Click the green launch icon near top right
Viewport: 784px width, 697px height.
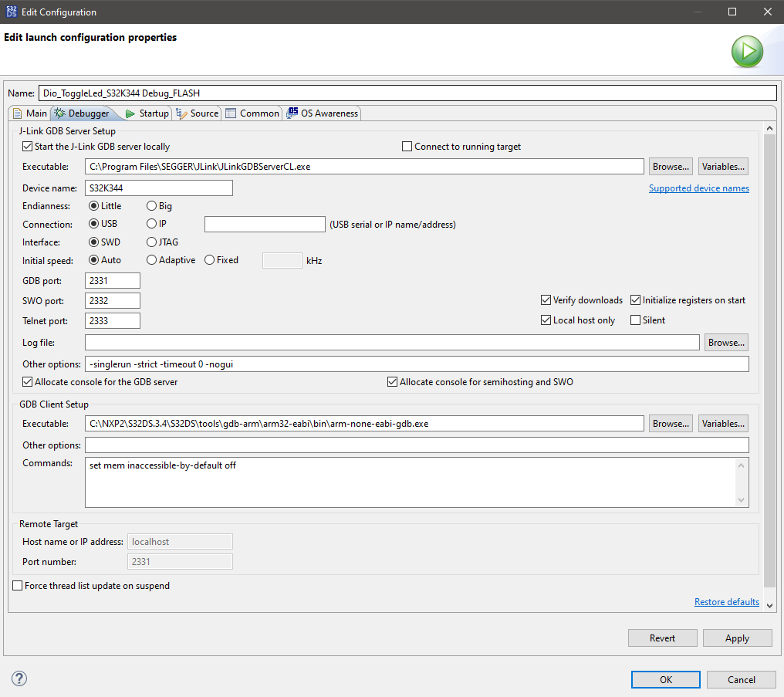(746, 51)
